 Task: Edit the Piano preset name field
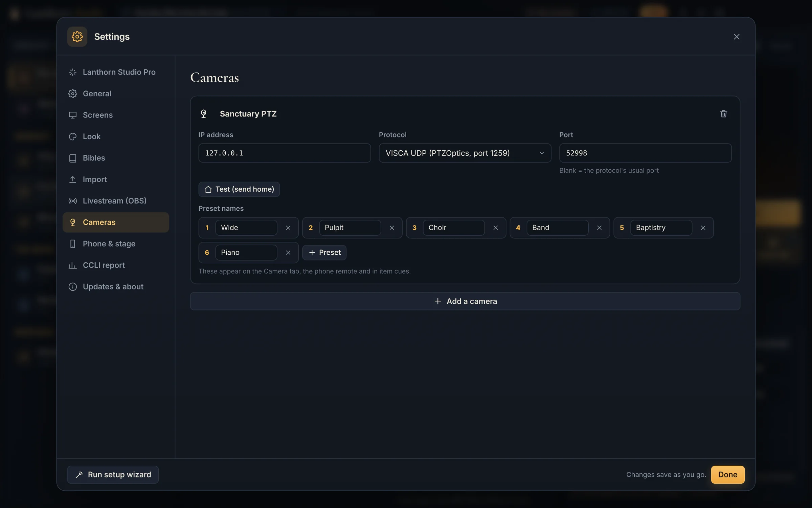pos(246,253)
